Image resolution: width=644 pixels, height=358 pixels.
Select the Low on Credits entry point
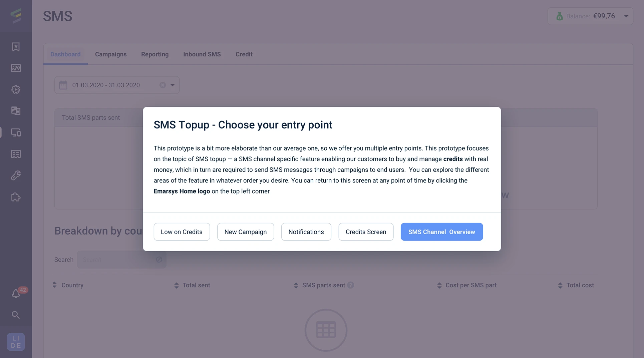pyautogui.click(x=182, y=232)
